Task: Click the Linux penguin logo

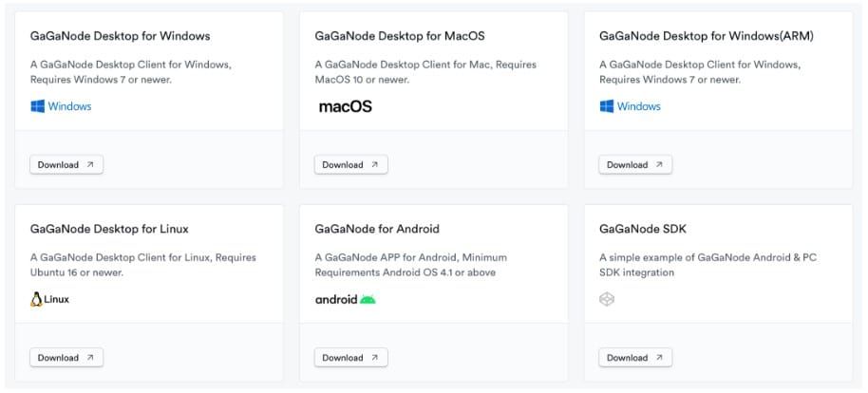Action: [x=36, y=299]
